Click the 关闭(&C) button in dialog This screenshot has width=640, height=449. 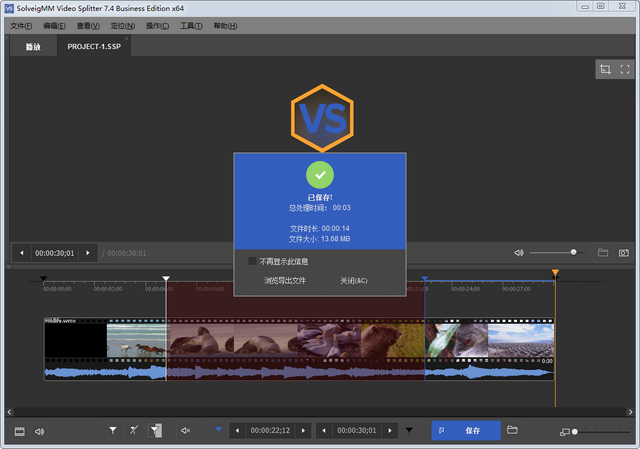(354, 280)
